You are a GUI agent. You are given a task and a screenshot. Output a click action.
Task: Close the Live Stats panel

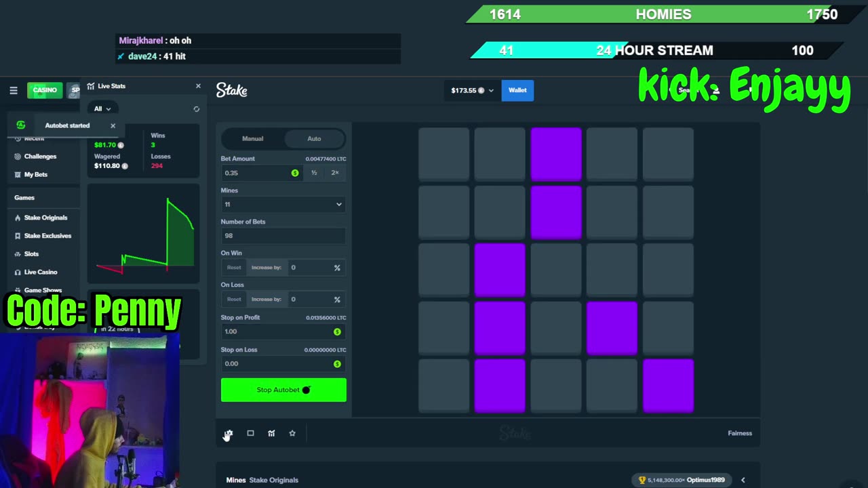pos(198,86)
